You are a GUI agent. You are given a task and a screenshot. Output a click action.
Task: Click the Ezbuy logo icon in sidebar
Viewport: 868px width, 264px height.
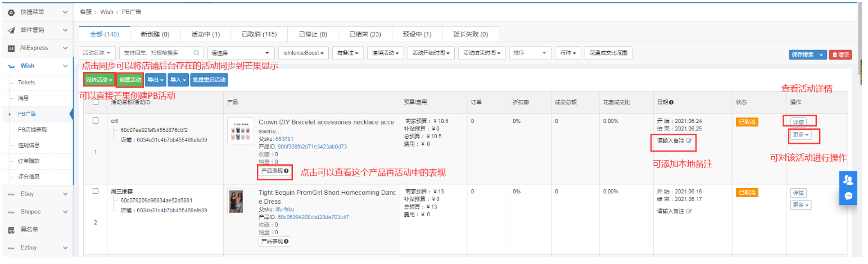pyautogui.click(x=11, y=248)
